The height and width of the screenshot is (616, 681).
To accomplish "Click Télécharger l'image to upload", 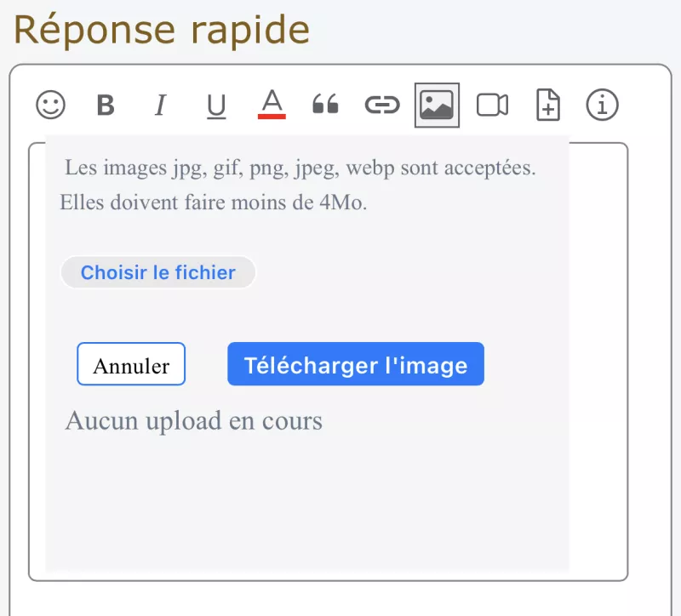I will tap(356, 365).
